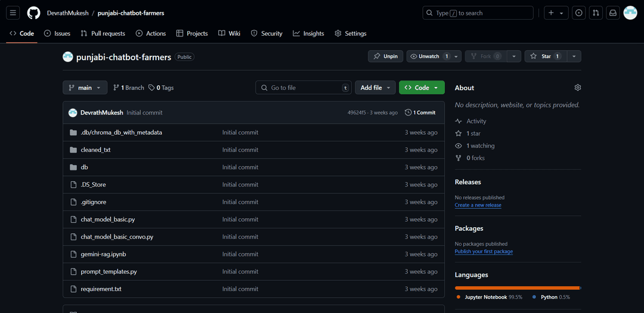The height and width of the screenshot is (313, 644).
Task: Open the notifications inbox icon
Action: [x=613, y=13]
